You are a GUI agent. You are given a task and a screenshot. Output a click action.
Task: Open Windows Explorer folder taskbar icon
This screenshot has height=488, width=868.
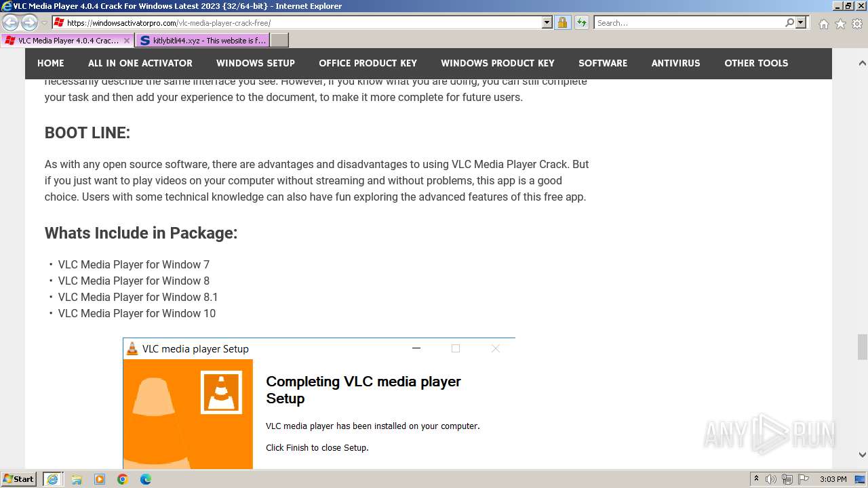(77, 479)
